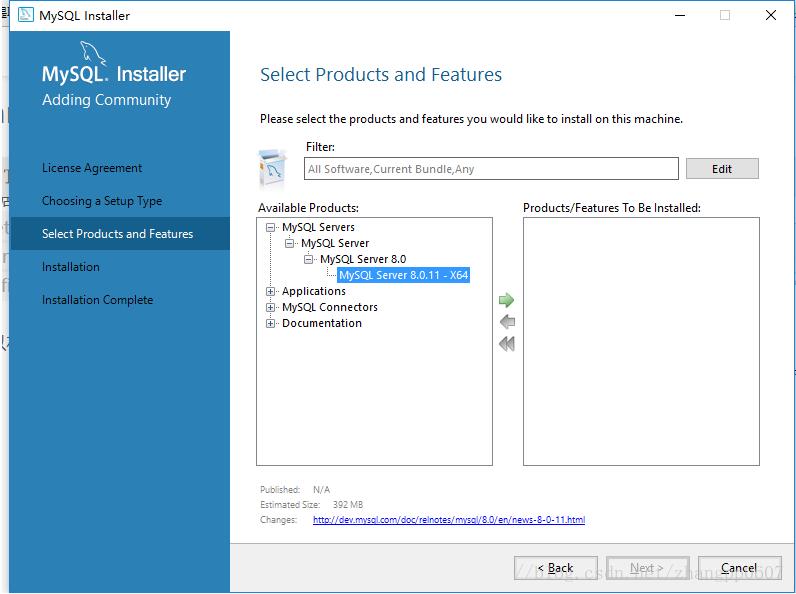Collapse the MySQL Server 8.0 node
Image resolution: width=796 pixels, height=594 pixels.
point(309,260)
